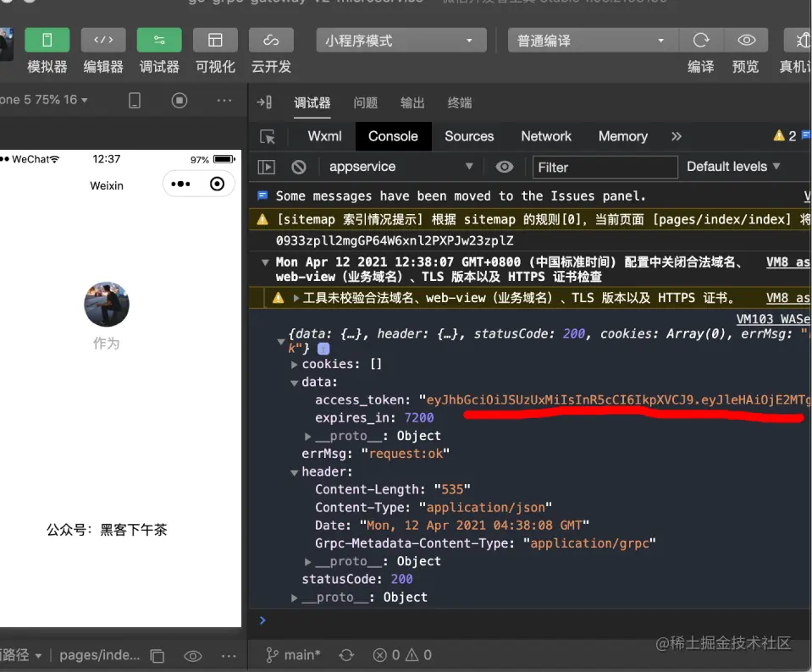Image resolution: width=812 pixels, height=672 pixels.
Task: Toggle the 调试器 debugger panel button
Action: pos(159,40)
